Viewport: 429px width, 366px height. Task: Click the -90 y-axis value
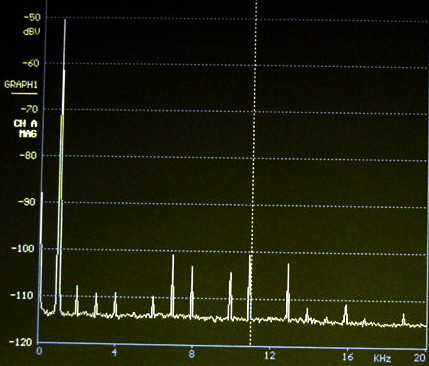point(26,202)
